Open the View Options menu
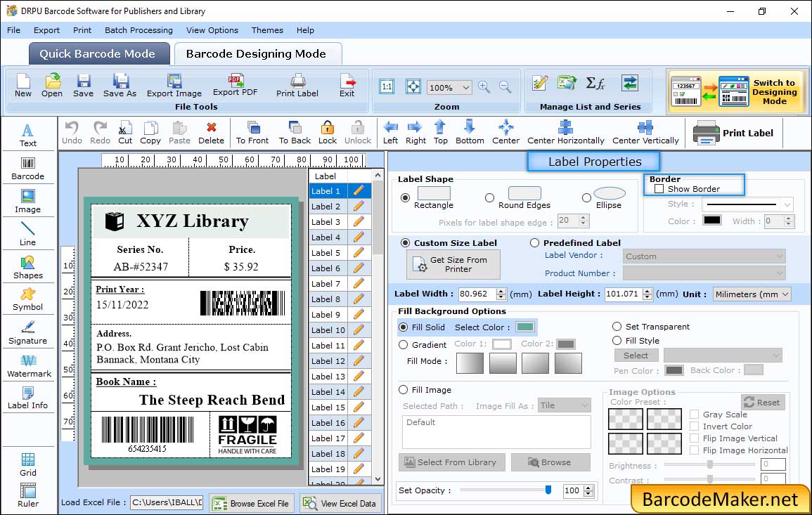The width and height of the screenshot is (812, 515). pyautogui.click(x=212, y=30)
